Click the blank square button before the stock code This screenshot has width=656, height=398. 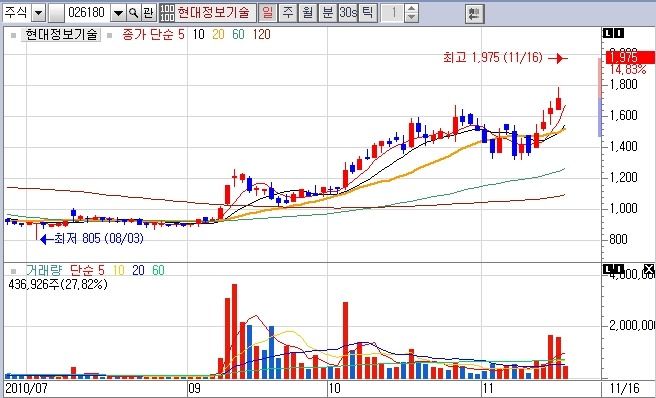(x=56, y=13)
